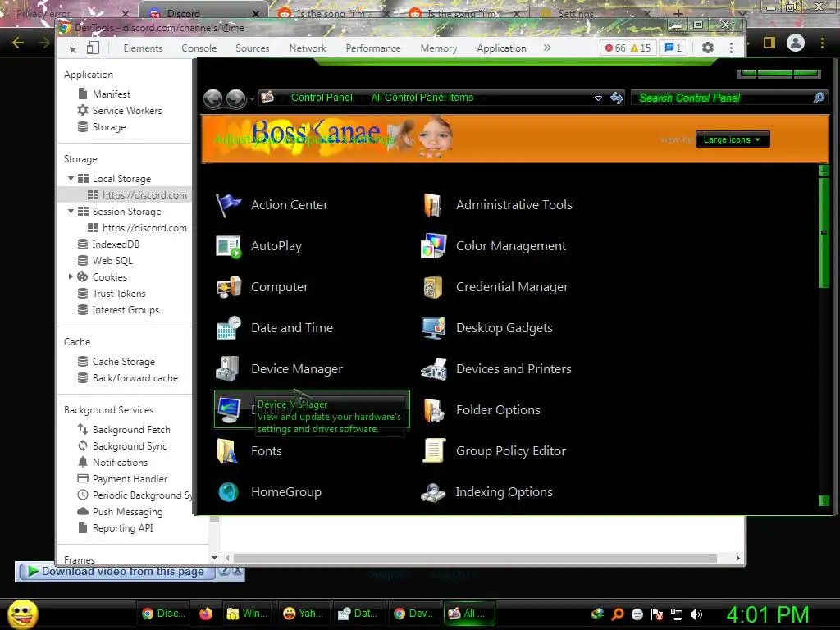Click DevTools inspect element picker icon
Screen dimensions: 840x630
point(71,48)
